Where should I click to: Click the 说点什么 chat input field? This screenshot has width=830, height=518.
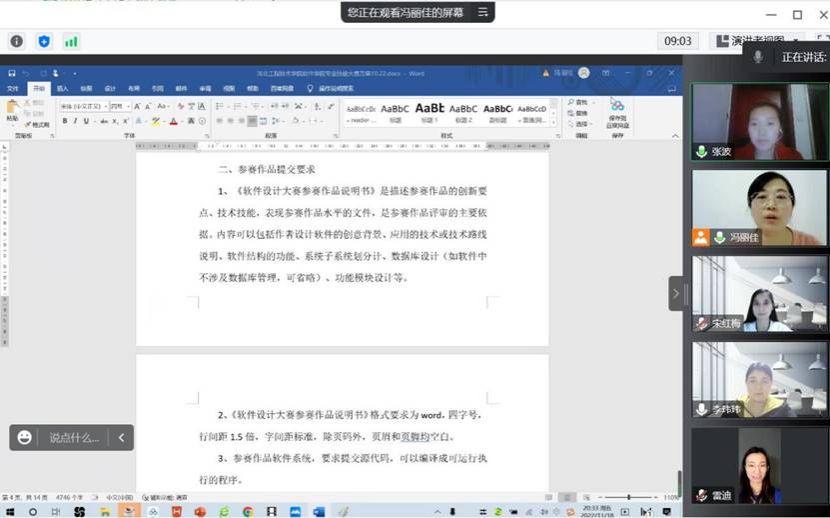click(75, 437)
